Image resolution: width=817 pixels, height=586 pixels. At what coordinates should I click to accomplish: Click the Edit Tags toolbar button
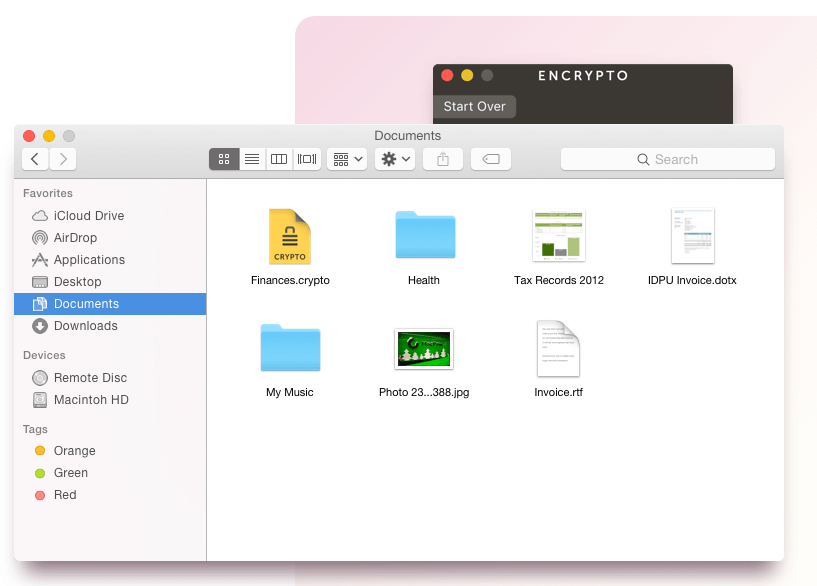point(491,159)
